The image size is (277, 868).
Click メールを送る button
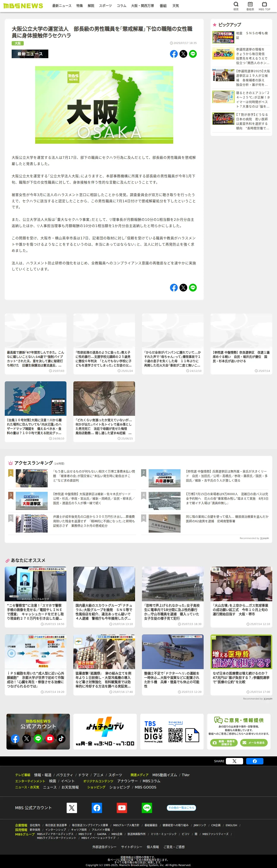point(254,742)
